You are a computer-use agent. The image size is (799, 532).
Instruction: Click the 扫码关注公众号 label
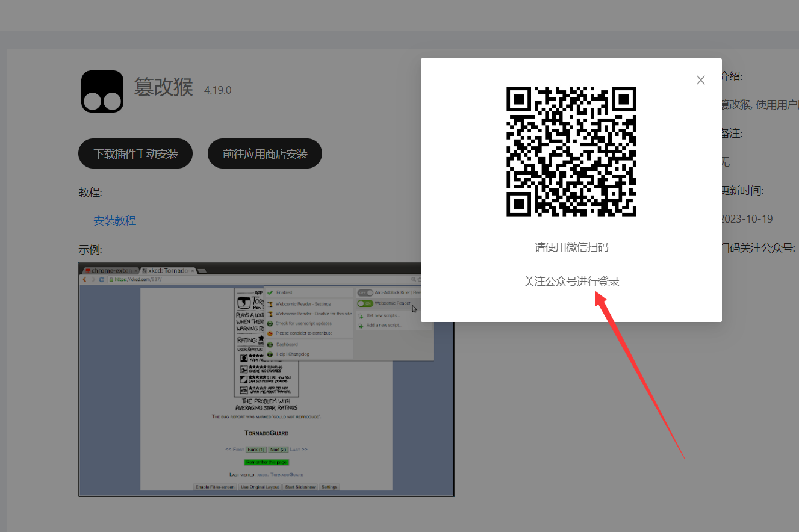click(759, 248)
